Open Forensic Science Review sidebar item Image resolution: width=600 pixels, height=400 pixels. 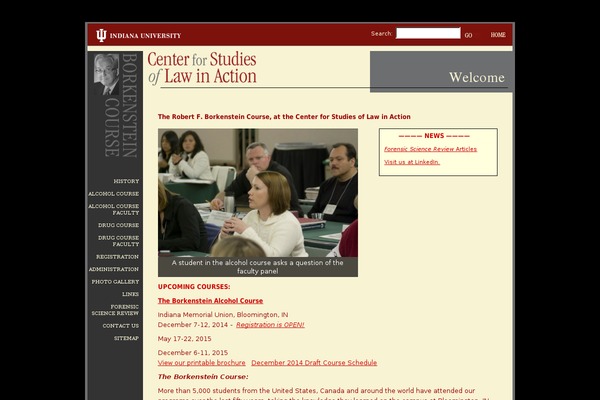tap(115, 310)
